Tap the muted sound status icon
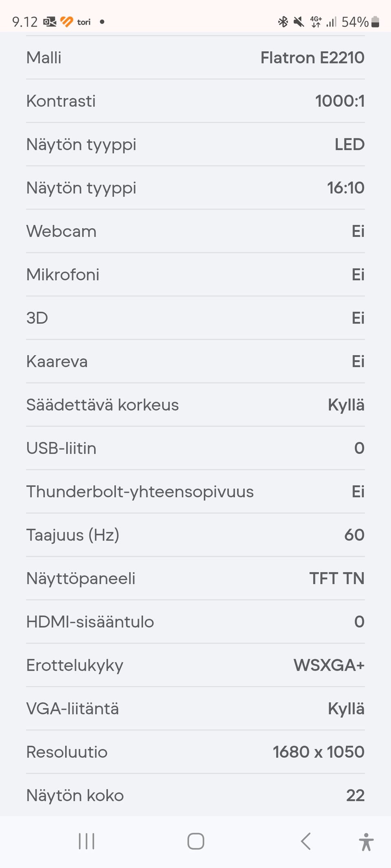This screenshot has width=391, height=868. point(299,22)
